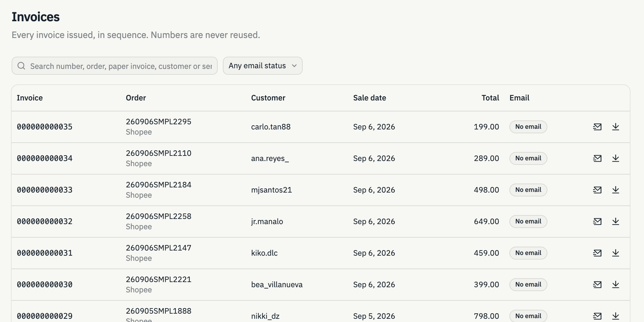Click total 498.00

(x=487, y=190)
